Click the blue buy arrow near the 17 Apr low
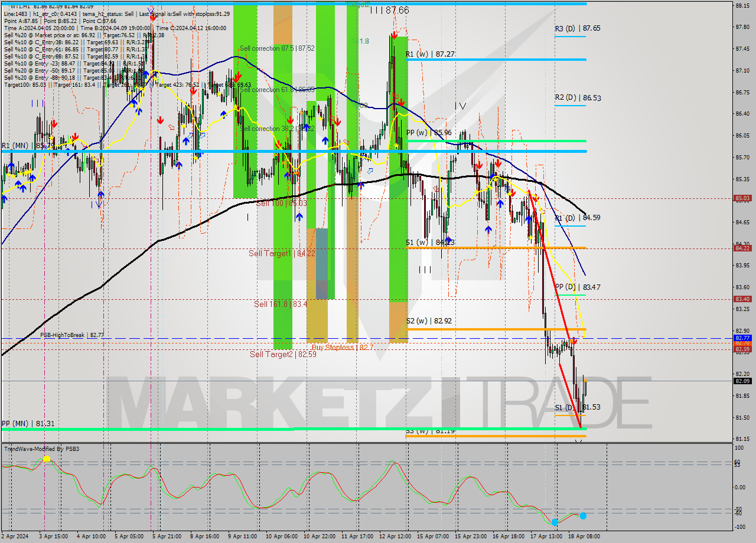The width and height of the screenshot is (756, 543). [529, 220]
